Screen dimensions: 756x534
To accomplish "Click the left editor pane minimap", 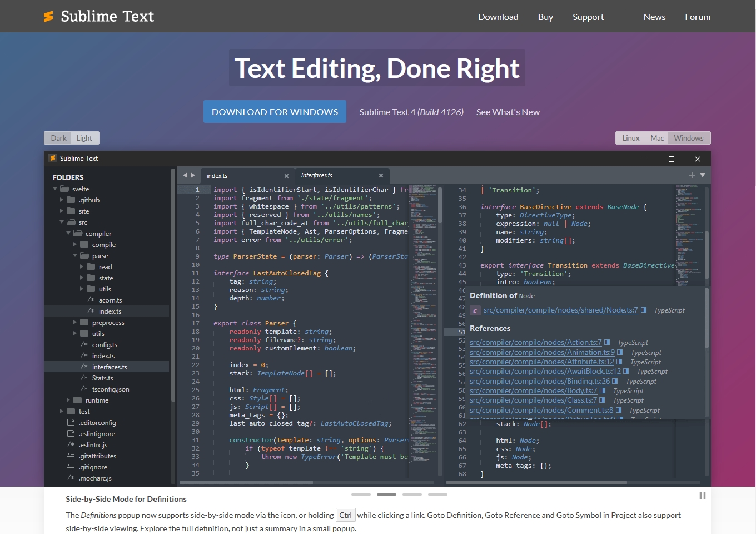I will tap(423, 331).
